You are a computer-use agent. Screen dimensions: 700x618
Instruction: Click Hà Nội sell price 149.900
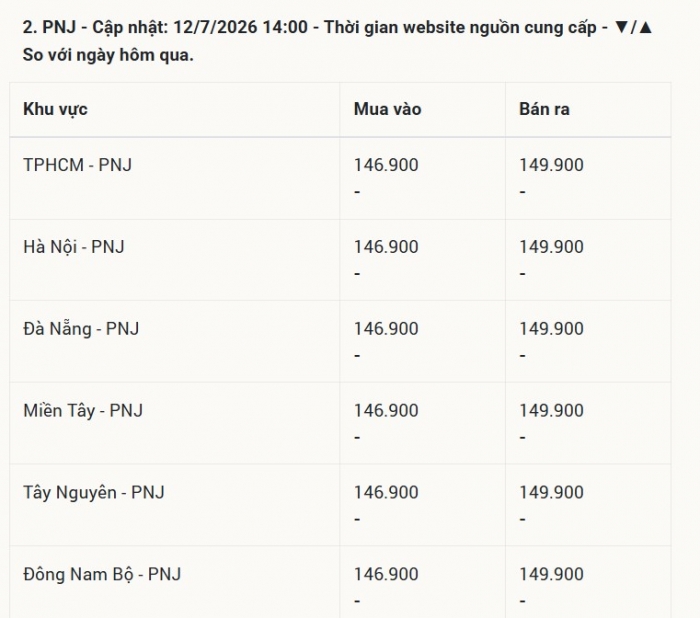click(551, 247)
